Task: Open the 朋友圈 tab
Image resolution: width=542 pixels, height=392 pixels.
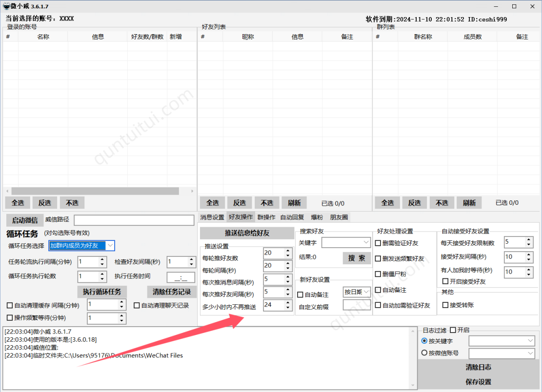Action: [339, 217]
